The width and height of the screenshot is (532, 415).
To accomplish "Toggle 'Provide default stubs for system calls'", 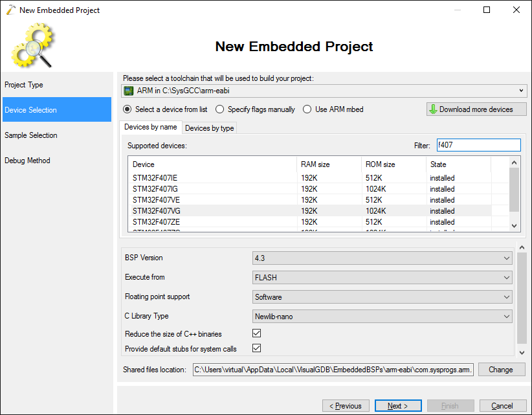I will coord(256,348).
